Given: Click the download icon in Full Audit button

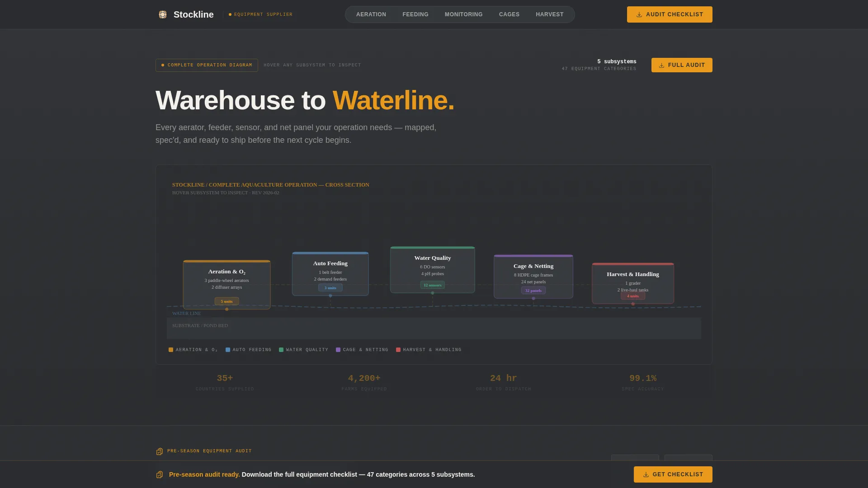Looking at the screenshot, I should [661, 65].
